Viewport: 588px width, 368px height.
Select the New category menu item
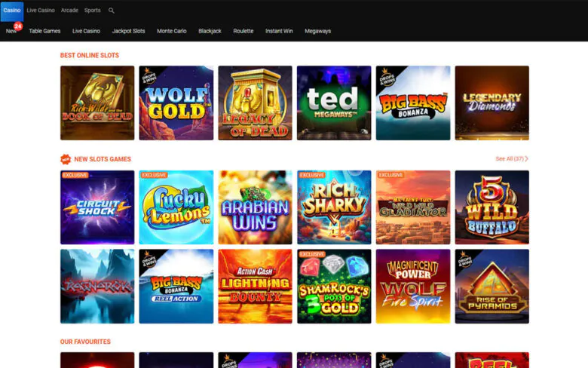click(x=11, y=31)
